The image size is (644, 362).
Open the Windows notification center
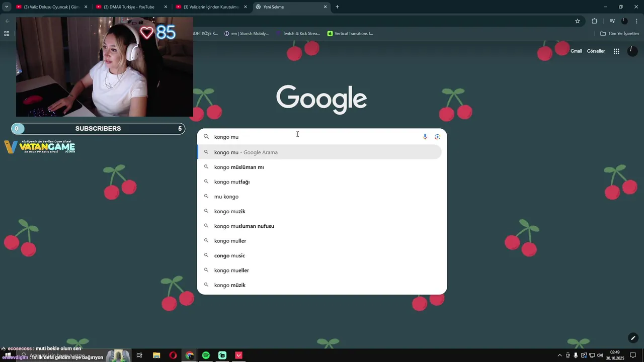tap(633, 355)
